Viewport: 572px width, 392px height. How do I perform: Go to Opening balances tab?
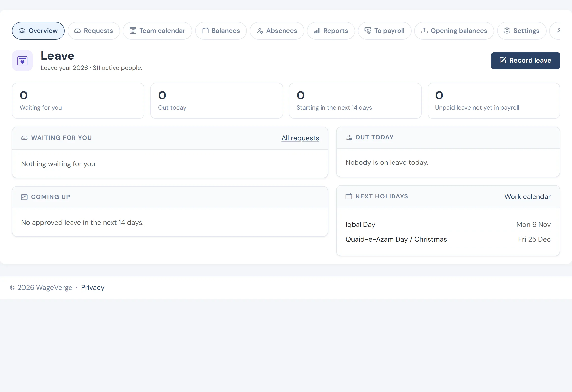pyautogui.click(x=454, y=31)
